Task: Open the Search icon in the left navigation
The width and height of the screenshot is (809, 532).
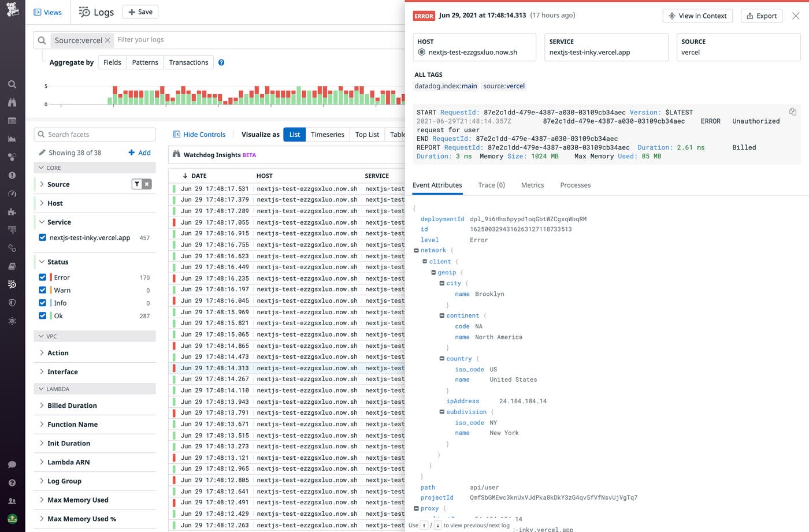Action: 12,84
